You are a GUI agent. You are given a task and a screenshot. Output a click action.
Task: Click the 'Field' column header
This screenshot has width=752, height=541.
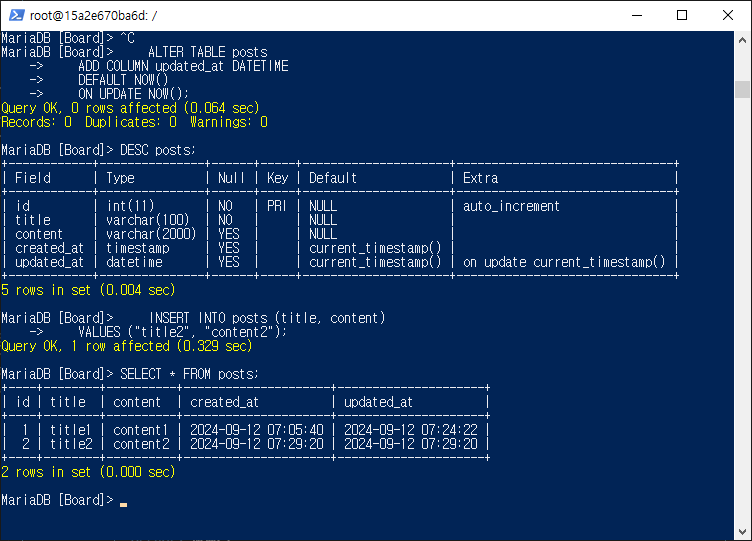pos(33,178)
